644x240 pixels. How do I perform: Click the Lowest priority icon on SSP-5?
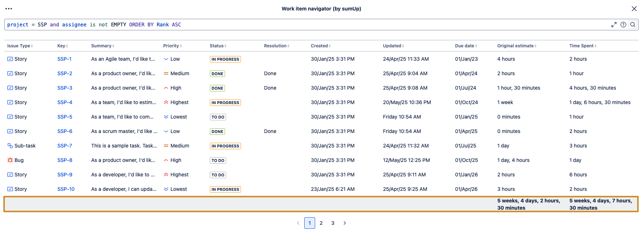pos(166,117)
